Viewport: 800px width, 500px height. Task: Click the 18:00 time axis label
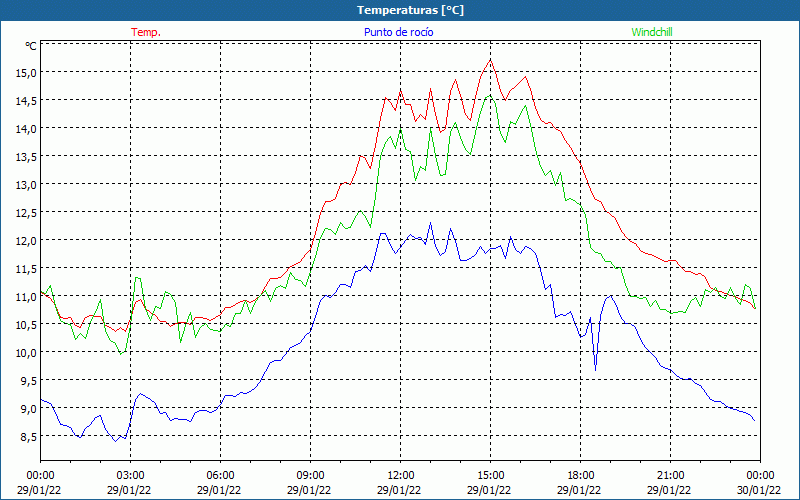[x=581, y=476]
